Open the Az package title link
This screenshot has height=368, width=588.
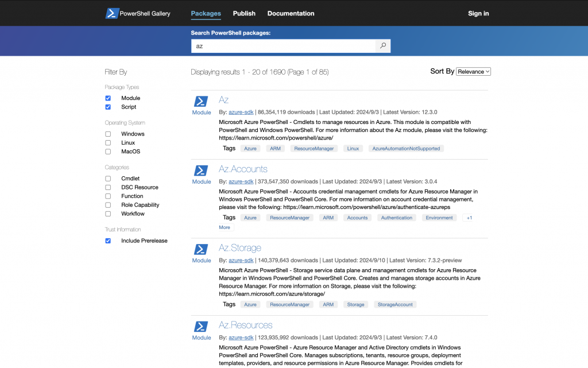(x=223, y=100)
